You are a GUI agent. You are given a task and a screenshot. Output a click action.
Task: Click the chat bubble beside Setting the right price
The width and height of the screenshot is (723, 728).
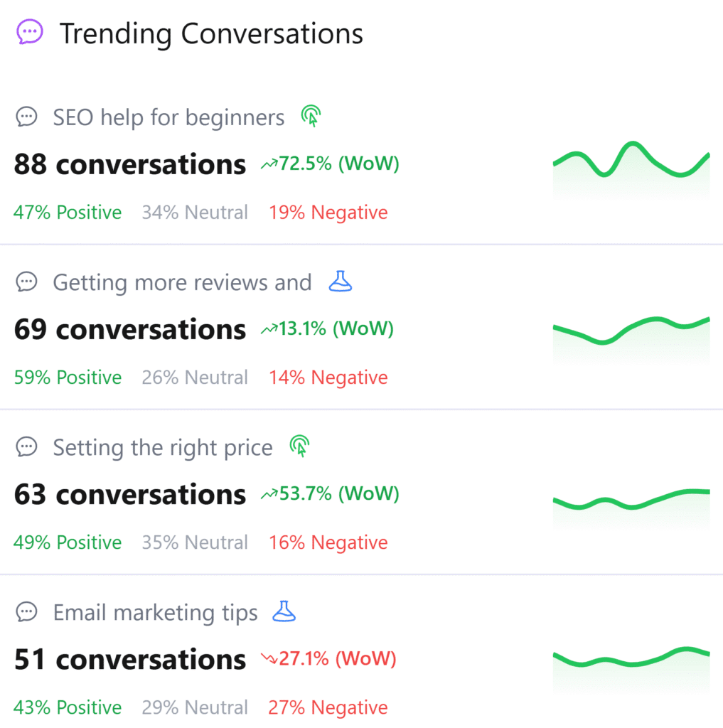(x=26, y=446)
